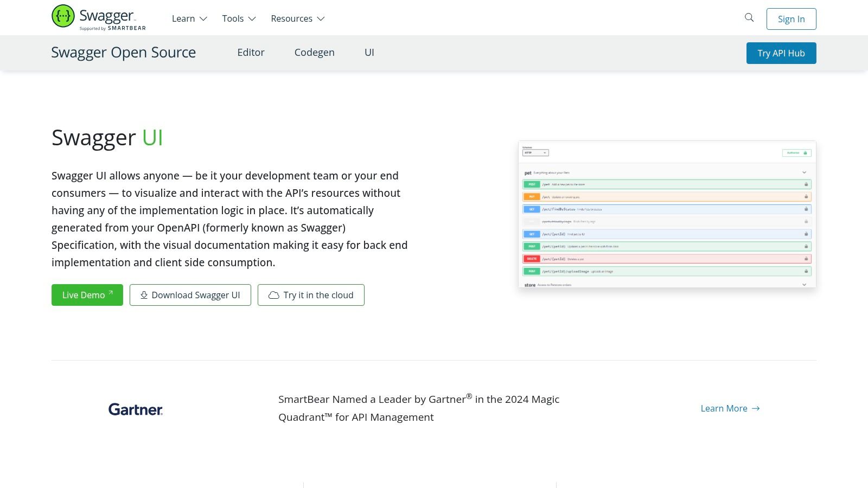This screenshot has height=488, width=868.
Task: Click the Try API Hub button
Action: point(781,53)
